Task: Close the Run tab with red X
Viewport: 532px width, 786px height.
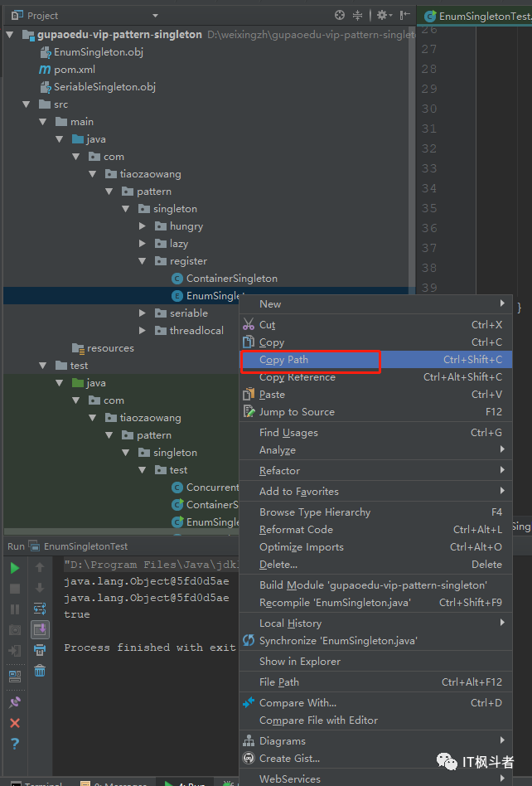Action: pyautogui.click(x=15, y=723)
